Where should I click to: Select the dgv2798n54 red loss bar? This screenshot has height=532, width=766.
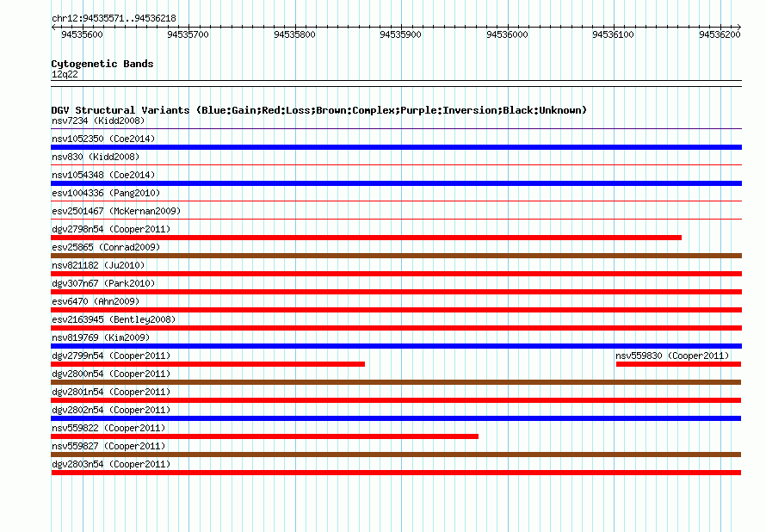coord(367,238)
